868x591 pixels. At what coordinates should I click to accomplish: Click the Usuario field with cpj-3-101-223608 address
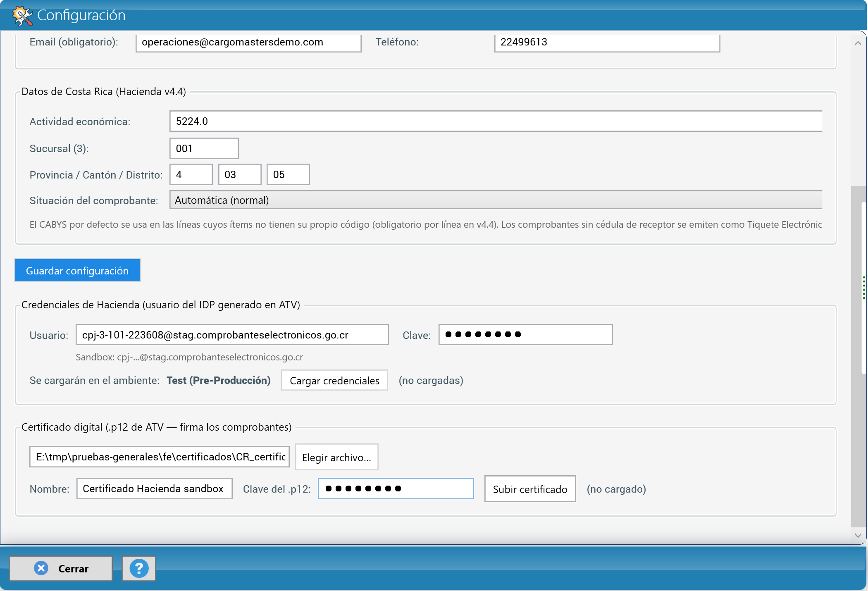(232, 335)
